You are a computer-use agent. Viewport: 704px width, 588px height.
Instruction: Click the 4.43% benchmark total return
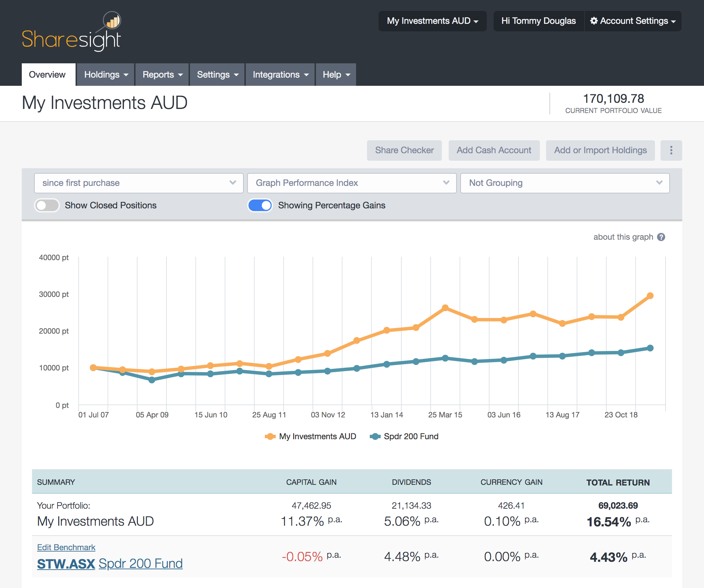click(x=609, y=557)
